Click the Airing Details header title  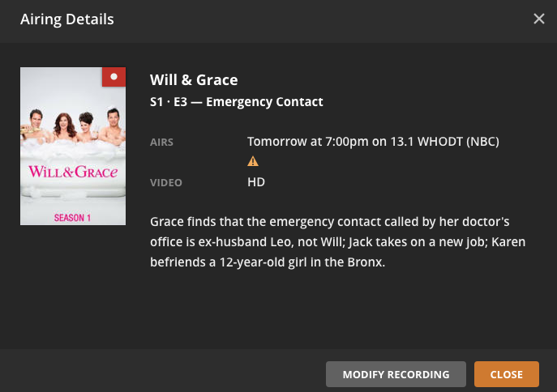(66, 19)
